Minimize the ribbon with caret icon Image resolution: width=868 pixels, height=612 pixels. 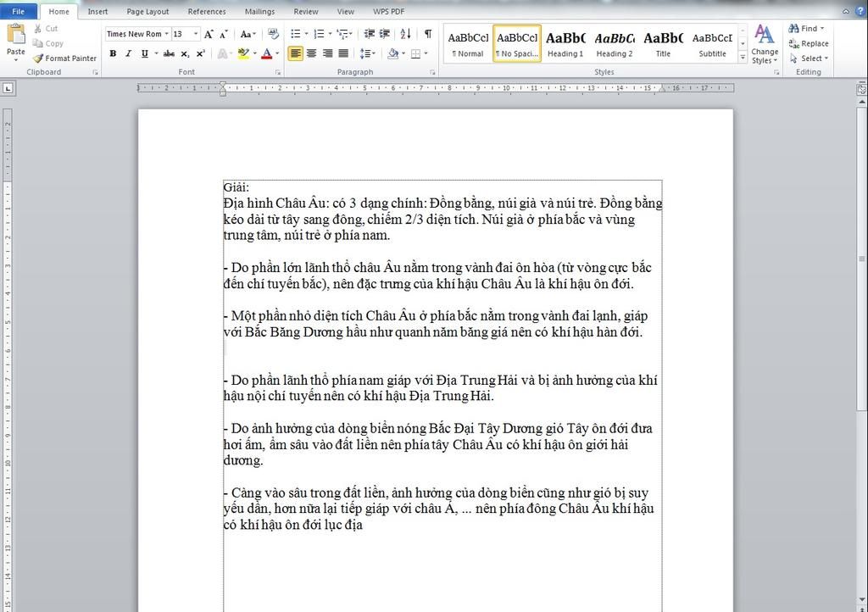click(846, 11)
